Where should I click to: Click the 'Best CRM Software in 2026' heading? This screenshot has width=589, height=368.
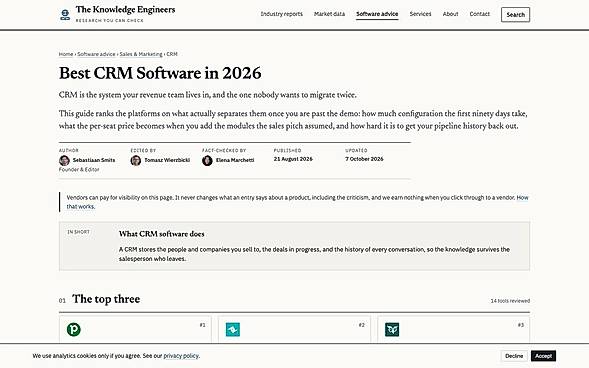coord(160,73)
